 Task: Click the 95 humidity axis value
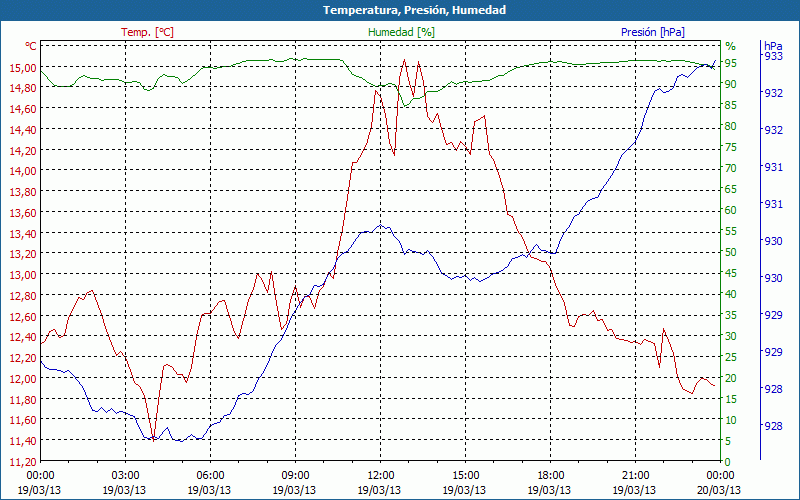[731, 63]
